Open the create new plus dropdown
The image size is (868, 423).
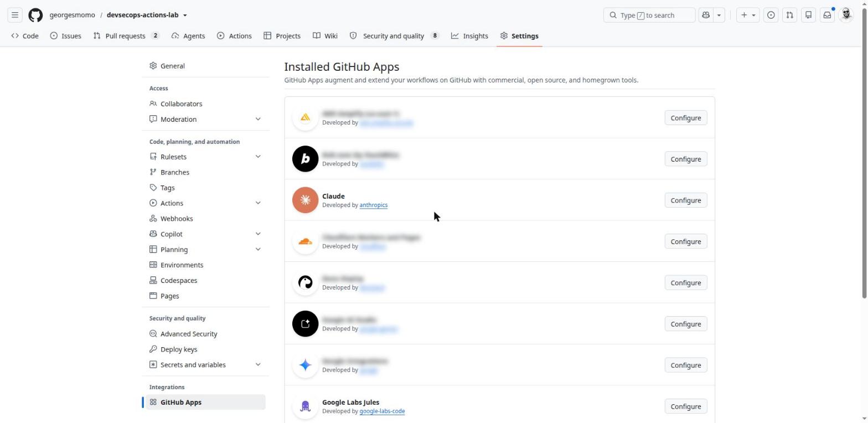(748, 15)
